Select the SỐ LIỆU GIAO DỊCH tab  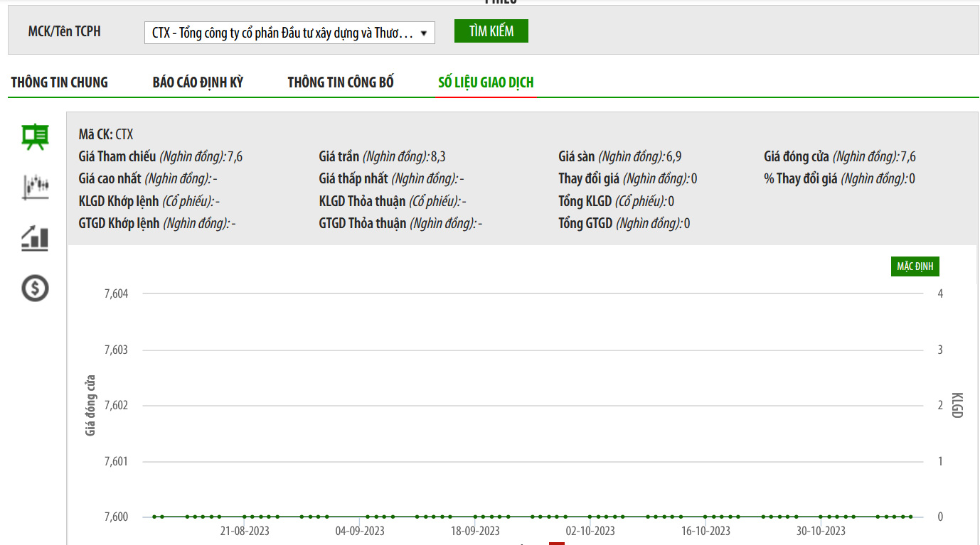tap(486, 82)
